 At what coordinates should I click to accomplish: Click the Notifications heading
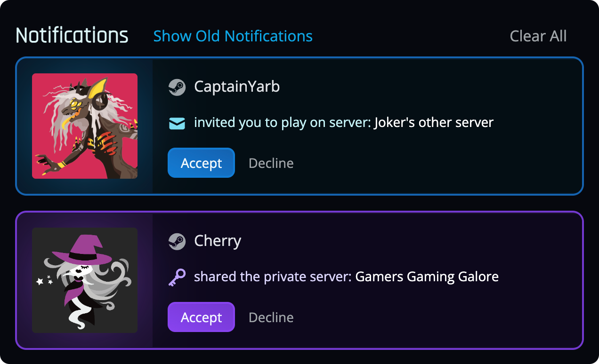click(72, 36)
